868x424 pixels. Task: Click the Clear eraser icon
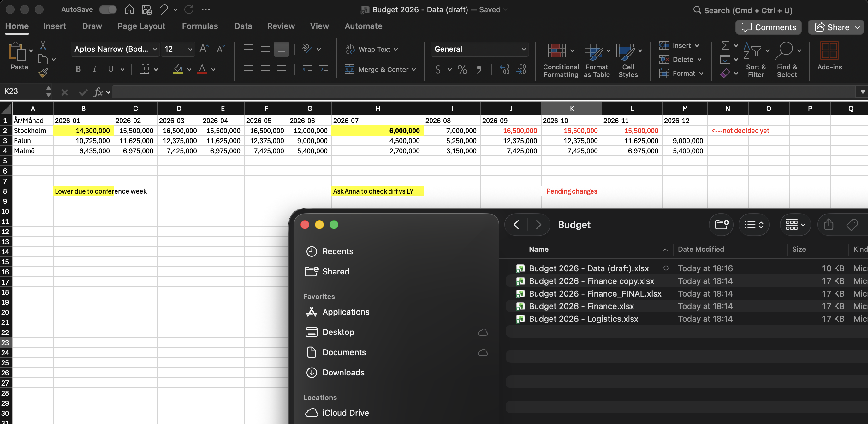(725, 73)
